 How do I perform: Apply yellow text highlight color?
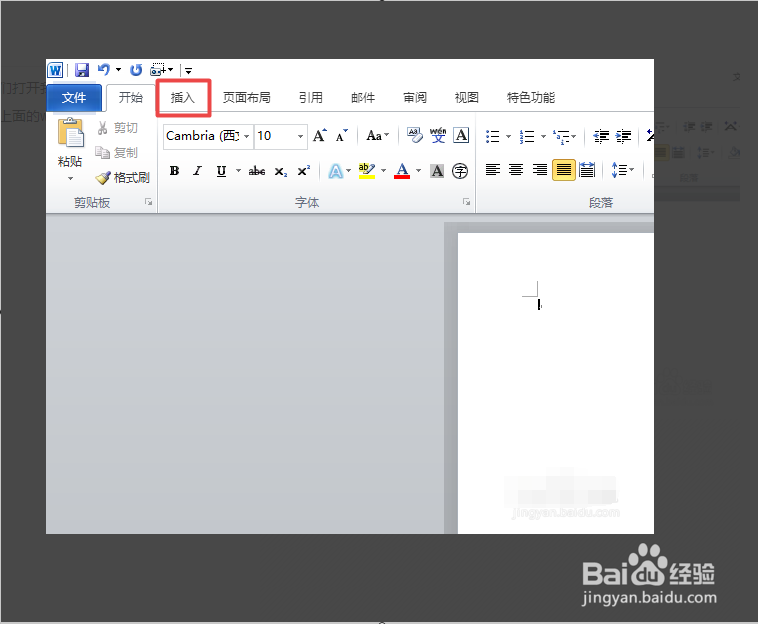tap(367, 171)
